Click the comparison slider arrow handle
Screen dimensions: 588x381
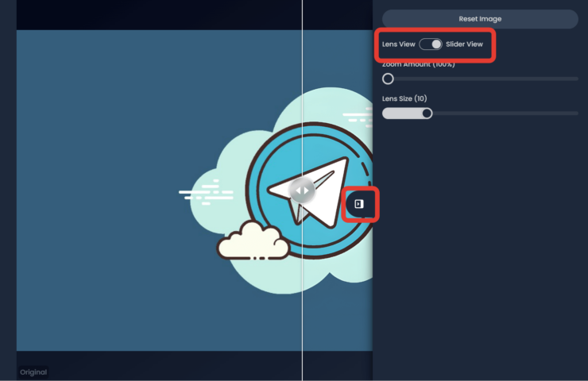[x=302, y=190]
